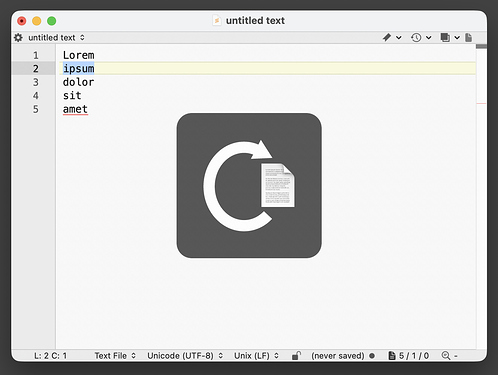Click the misspelled word 'amet'
This screenshot has height=375, width=498.
click(75, 109)
